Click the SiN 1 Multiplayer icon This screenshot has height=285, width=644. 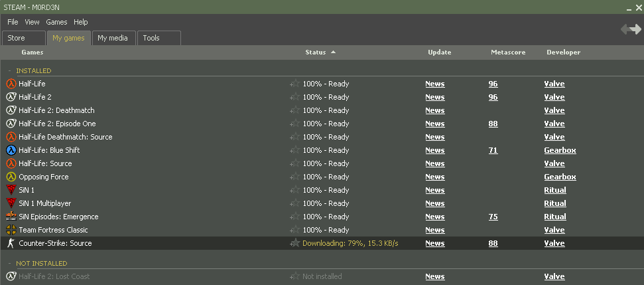pyautogui.click(x=11, y=203)
